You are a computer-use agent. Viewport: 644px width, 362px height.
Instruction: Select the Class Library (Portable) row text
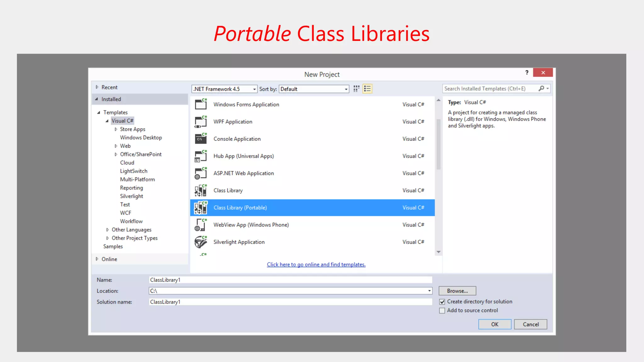click(x=240, y=208)
